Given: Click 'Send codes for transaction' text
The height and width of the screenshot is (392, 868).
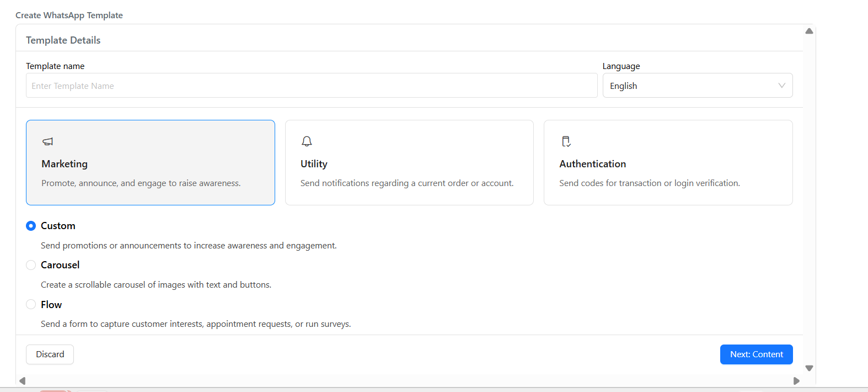Looking at the screenshot, I should [x=650, y=183].
